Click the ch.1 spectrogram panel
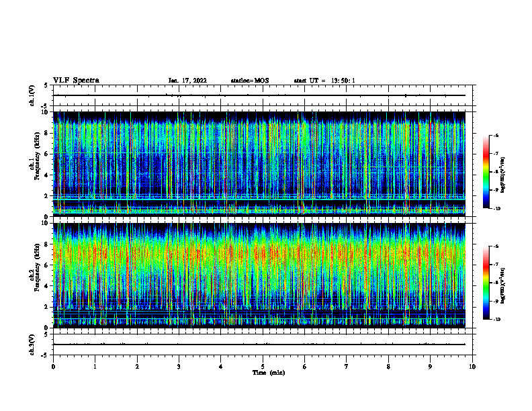 (x=259, y=164)
